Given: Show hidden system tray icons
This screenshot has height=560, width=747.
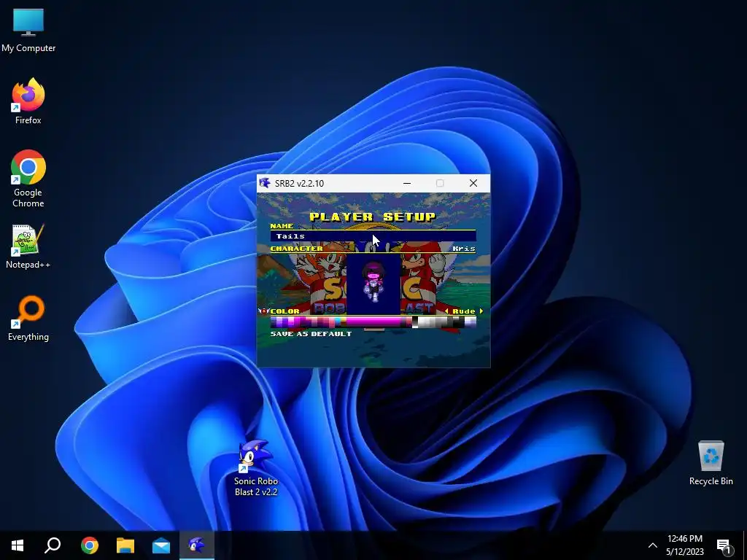Looking at the screenshot, I should pos(653,545).
